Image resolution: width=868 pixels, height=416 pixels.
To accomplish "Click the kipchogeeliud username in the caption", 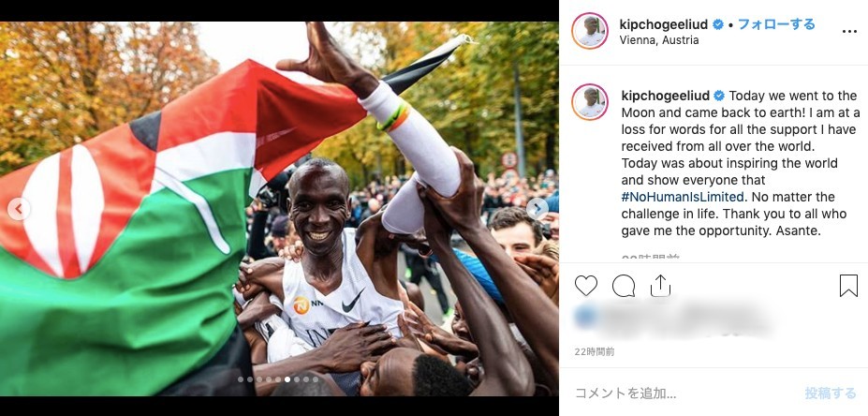I will click(x=666, y=96).
